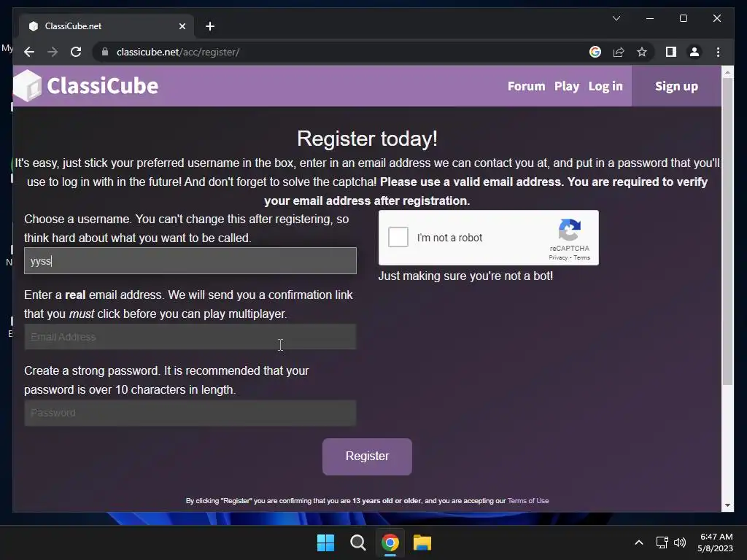Open the Chrome three-dot menu

tap(718, 52)
